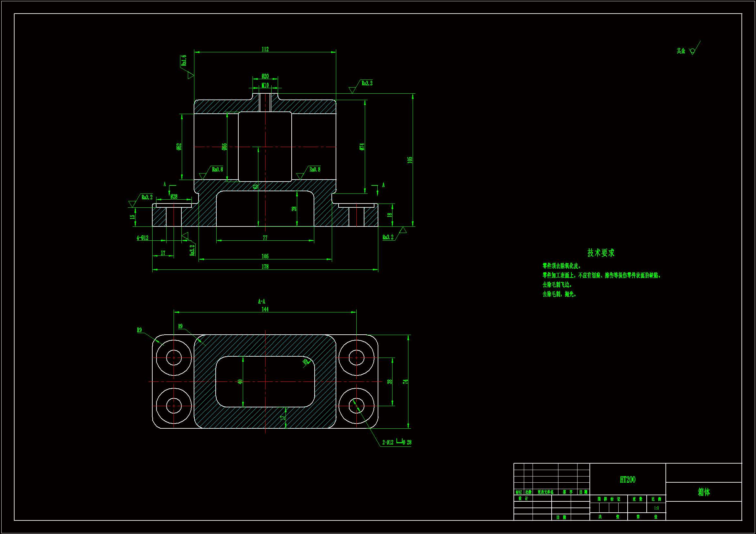756x534 pixels.
Task: Click the right section arrow labeled A
Action: pos(377,191)
